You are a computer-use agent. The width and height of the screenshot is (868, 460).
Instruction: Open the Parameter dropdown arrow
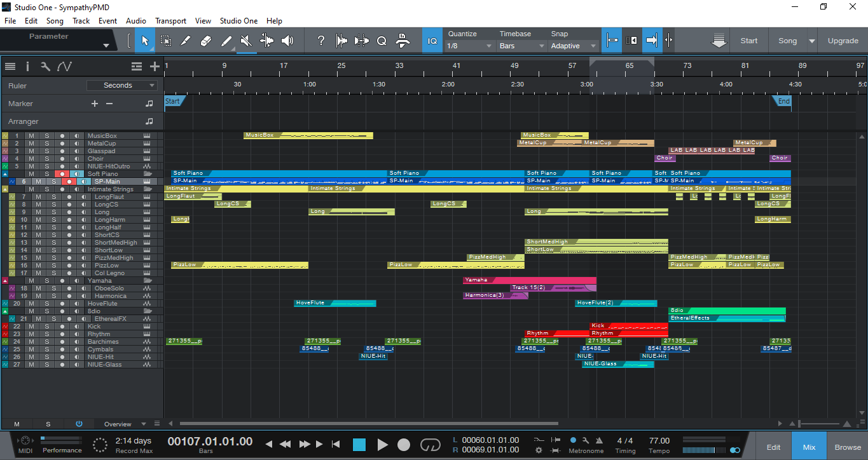point(106,46)
